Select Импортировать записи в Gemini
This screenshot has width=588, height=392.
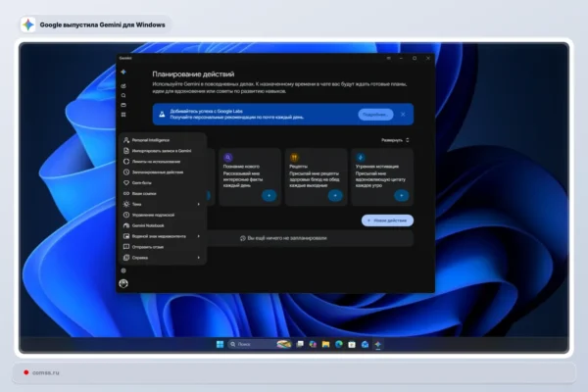[163, 151]
